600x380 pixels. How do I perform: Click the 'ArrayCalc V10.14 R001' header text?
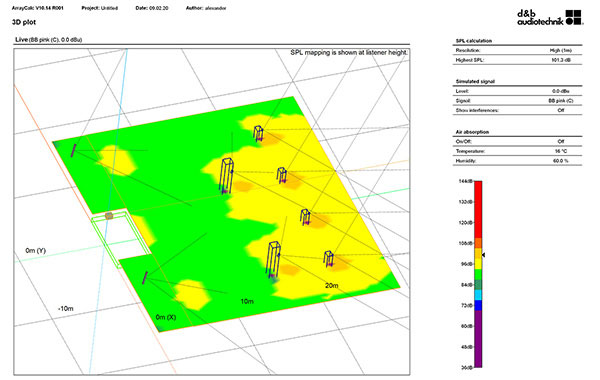click(x=38, y=8)
